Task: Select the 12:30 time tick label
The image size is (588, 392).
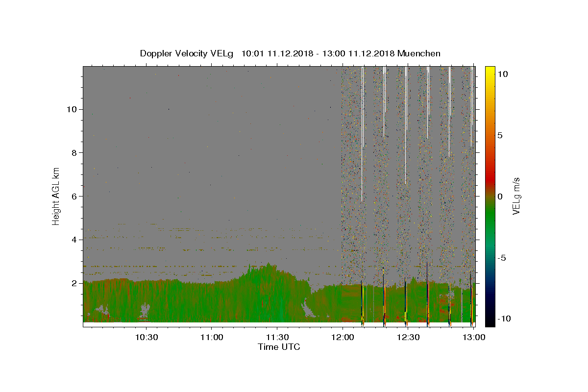Action: click(408, 337)
